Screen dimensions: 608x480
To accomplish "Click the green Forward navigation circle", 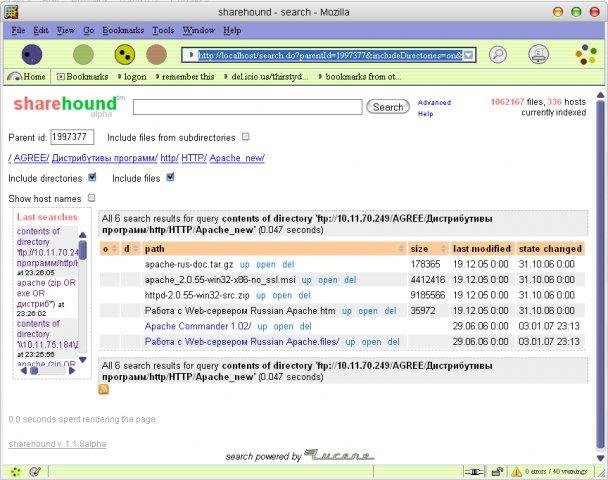I will (x=83, y=54).
